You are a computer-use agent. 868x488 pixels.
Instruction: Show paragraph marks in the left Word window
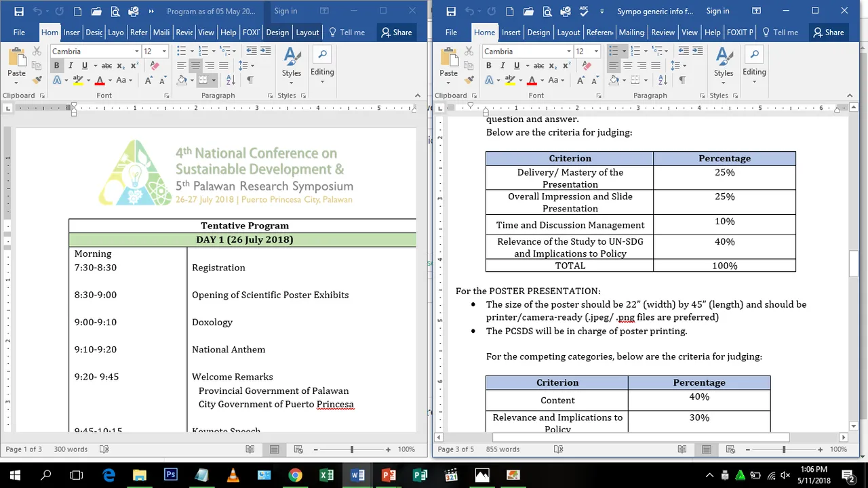[250, 80]
